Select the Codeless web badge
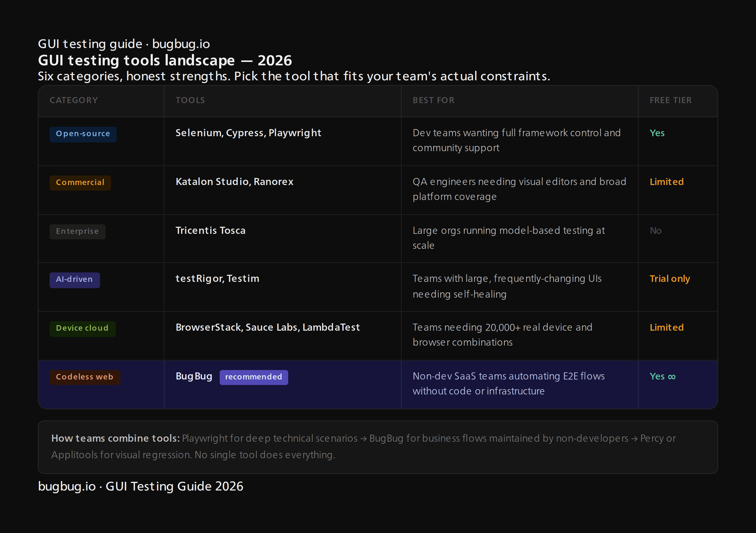 [85, 377]
